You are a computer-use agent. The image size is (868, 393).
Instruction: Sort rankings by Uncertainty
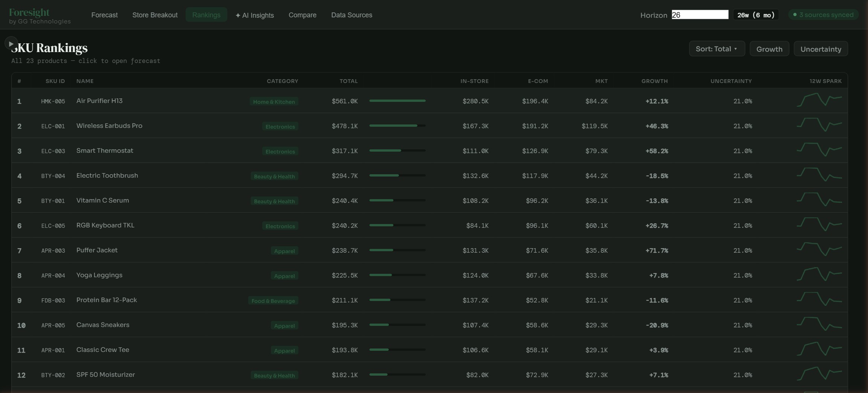click(x=821, y=49)
